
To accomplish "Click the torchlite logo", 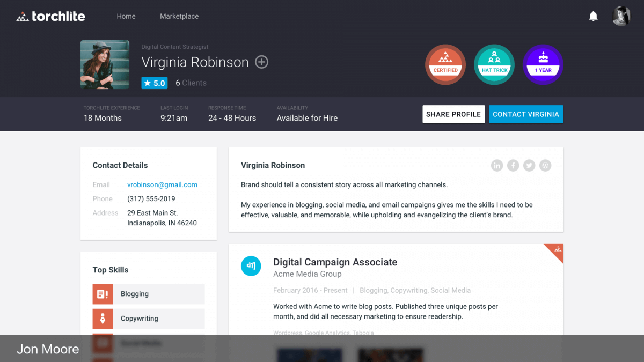I will pyautogui.click(x=50, y=16).
